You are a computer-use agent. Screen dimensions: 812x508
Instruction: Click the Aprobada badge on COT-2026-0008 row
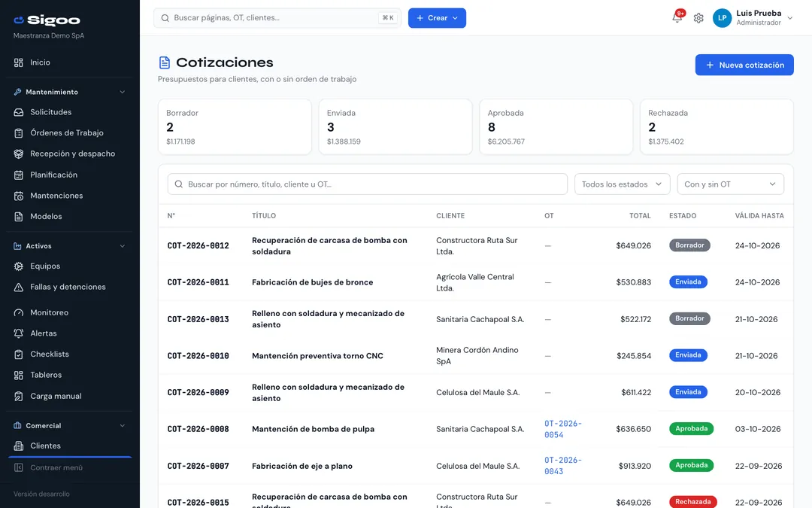click(x=691, y=429)
